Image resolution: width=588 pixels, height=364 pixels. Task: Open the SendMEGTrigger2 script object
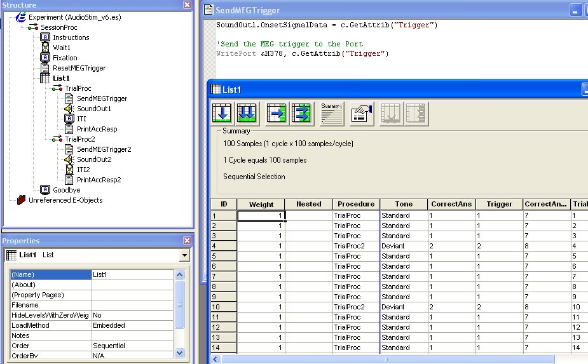[104, 149]
